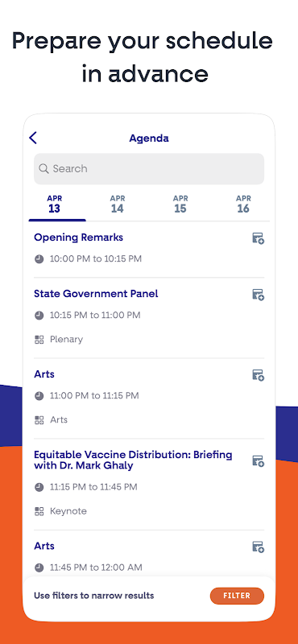Switch to the APR 15 tab

pos(180,204)
